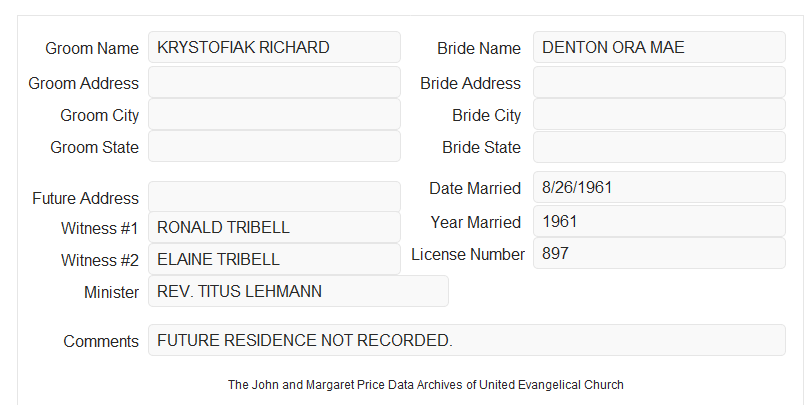Image resolution: width=805 pixels, height=405 pixels.
Task: Click the Comments label
Action: point(101,341)
